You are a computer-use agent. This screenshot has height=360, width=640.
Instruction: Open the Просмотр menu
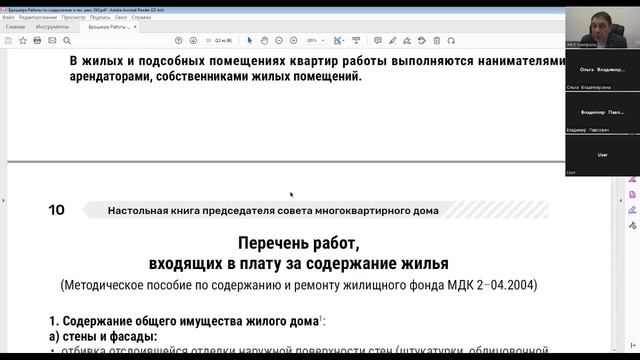click(x=73, y=18)
